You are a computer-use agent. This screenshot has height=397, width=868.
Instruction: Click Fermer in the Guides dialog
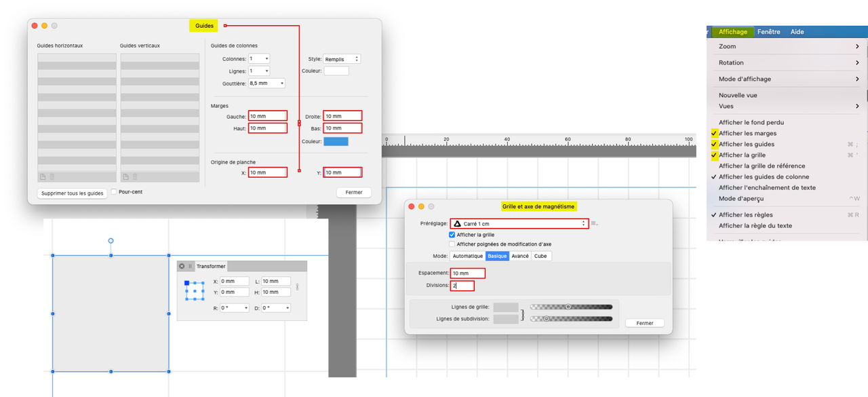pos(354,192)
